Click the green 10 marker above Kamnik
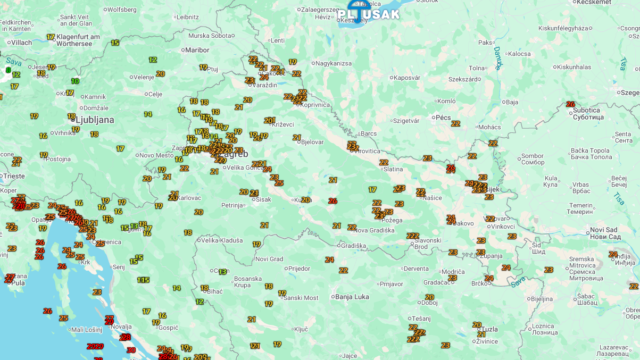 tap(75, 81)
